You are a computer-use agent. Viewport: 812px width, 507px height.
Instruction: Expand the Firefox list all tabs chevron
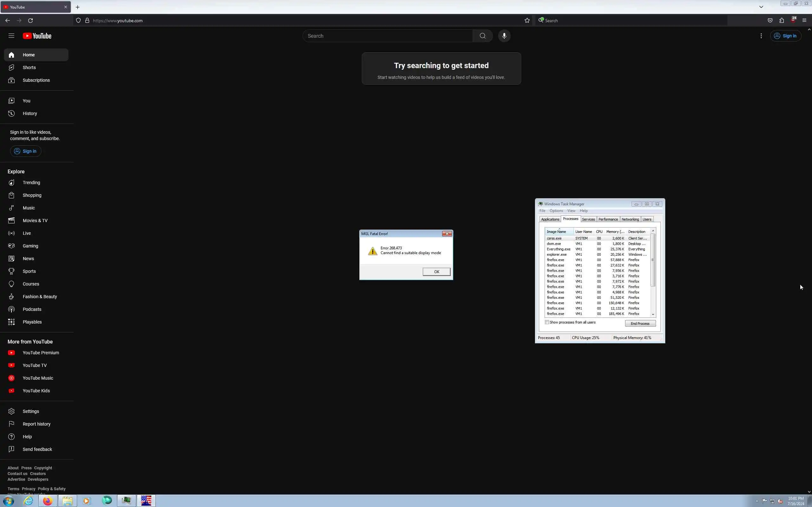pos(761,7)
